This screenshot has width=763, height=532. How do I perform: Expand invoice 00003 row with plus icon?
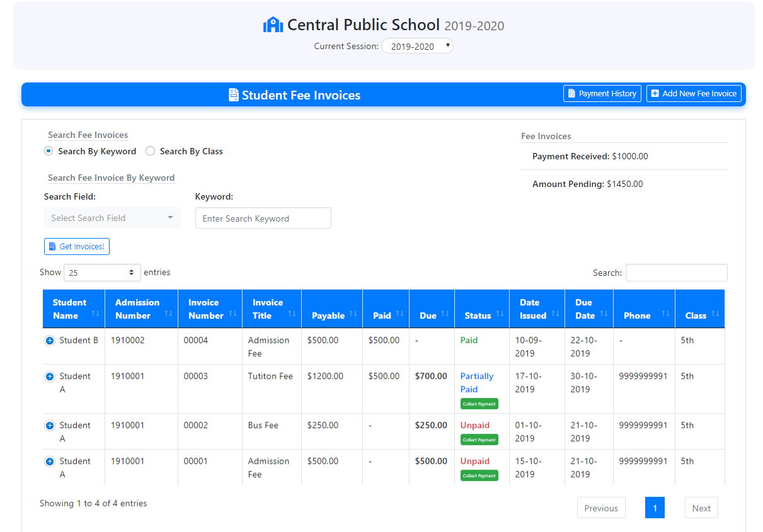click(50, 376)
